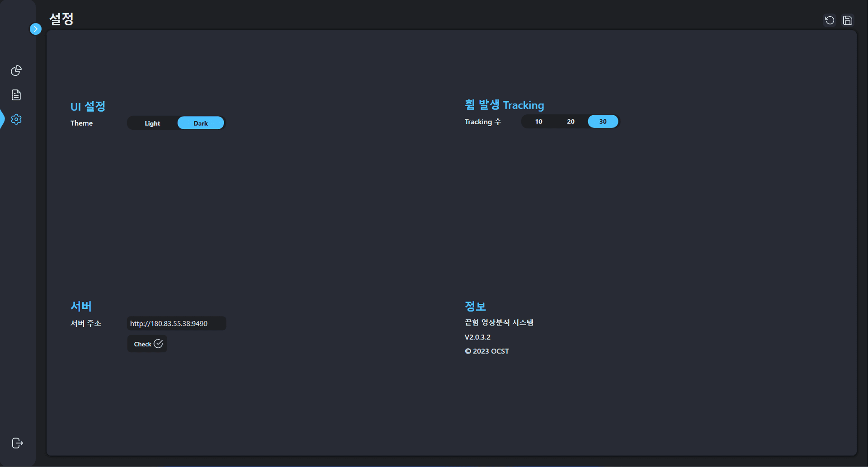868x467 pixels.
Task: Reset settings with the undo arrow icon
Action: click(829, 20)
